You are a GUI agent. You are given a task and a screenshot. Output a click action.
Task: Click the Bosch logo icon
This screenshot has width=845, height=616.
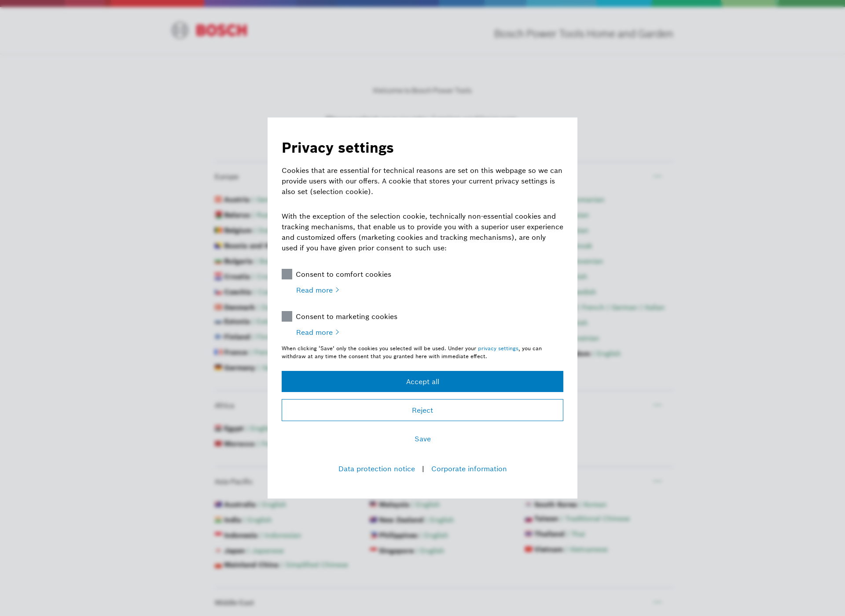(x=180, y=30)
